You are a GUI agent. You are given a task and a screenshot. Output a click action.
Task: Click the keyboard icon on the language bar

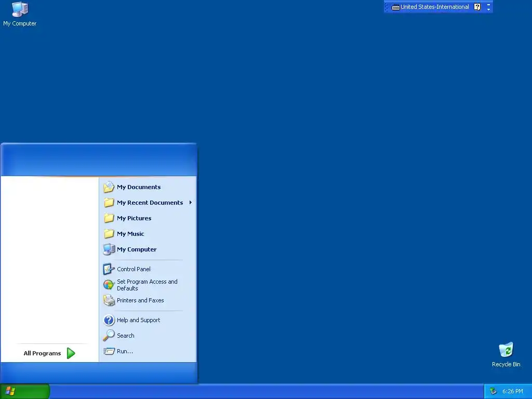[395, 7]
